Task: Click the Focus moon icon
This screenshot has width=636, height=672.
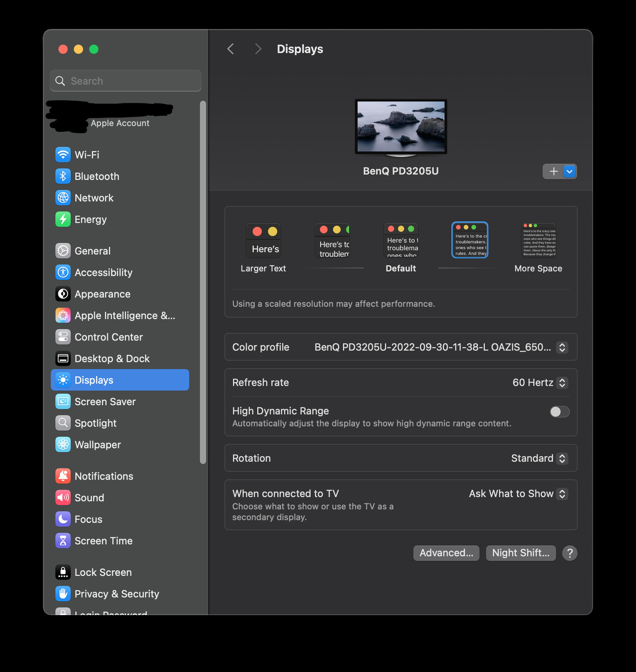Action: 63,519
